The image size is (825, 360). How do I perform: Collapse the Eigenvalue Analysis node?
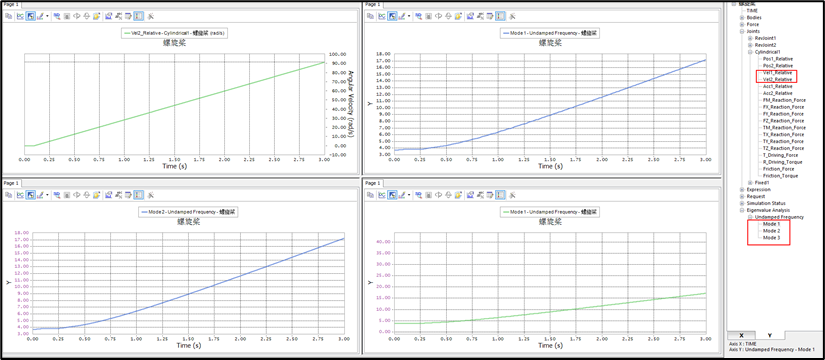point(742,210)
